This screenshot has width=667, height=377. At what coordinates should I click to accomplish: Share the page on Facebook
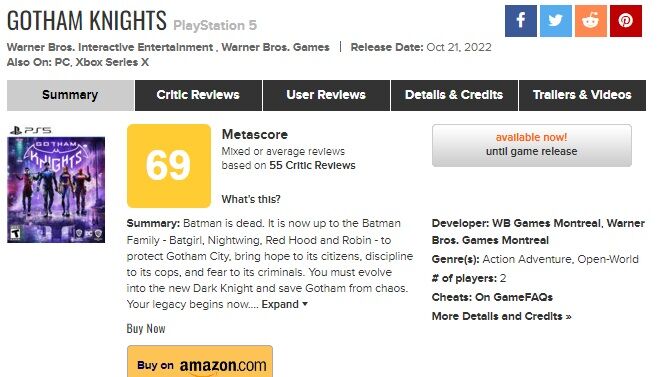point(521,21)
